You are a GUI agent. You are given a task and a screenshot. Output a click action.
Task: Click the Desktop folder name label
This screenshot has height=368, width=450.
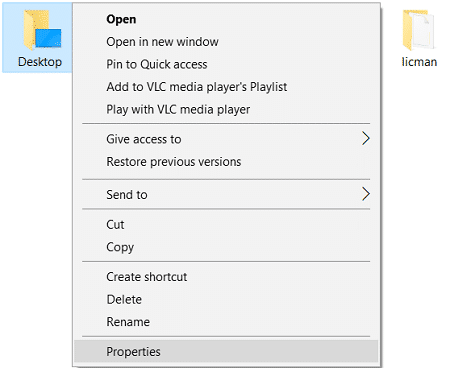tap(40, 62)
